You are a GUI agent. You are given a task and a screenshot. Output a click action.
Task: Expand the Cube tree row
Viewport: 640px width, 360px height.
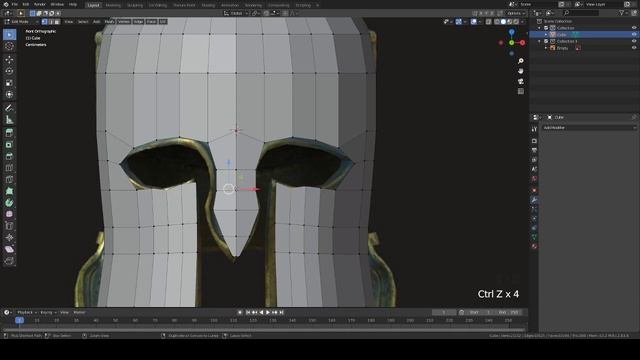546,35
